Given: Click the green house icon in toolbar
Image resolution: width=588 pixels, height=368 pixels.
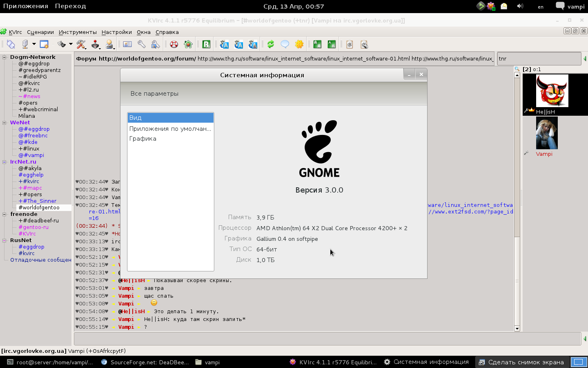Looking at the screenshot, I should (188, 44).
